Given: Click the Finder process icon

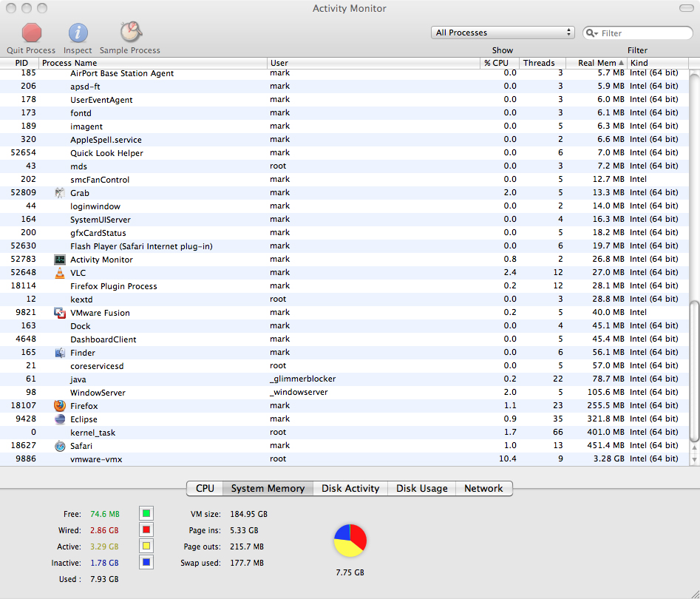Looking at the screenshot, I should (x=60, y=353).
